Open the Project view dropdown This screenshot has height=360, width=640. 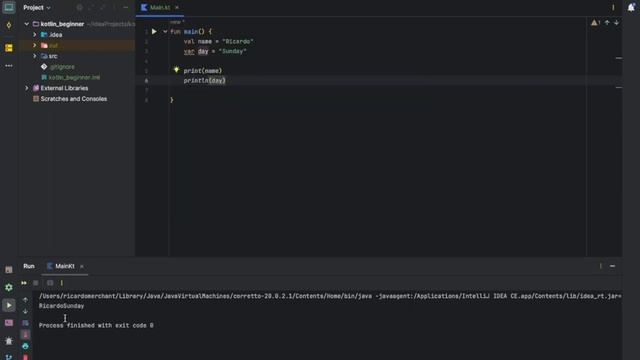pyautogui.click(x=37, y=7)
